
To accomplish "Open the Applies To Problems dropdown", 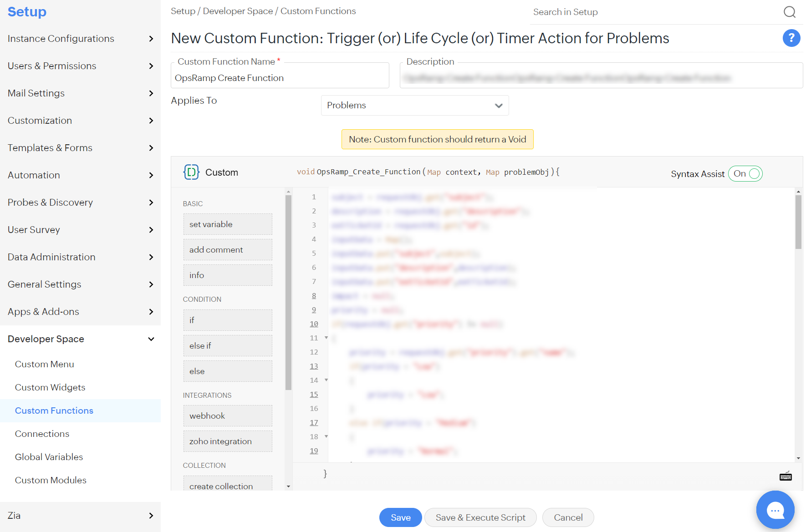I will pos(415,105).
